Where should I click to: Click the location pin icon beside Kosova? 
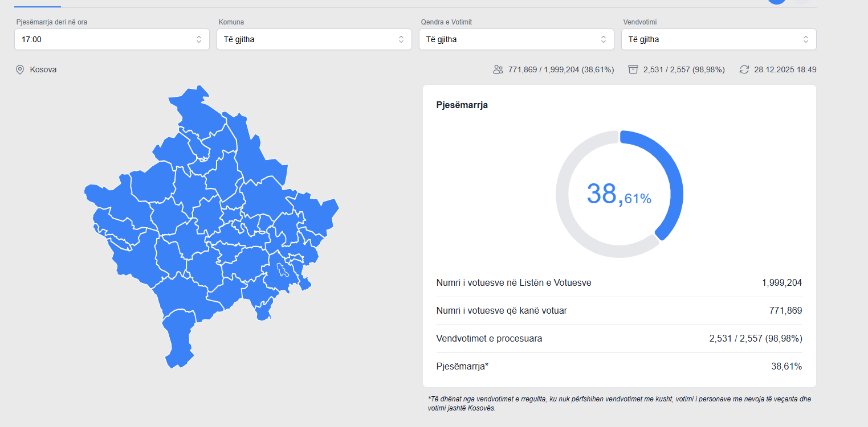(x=20, y=69)
